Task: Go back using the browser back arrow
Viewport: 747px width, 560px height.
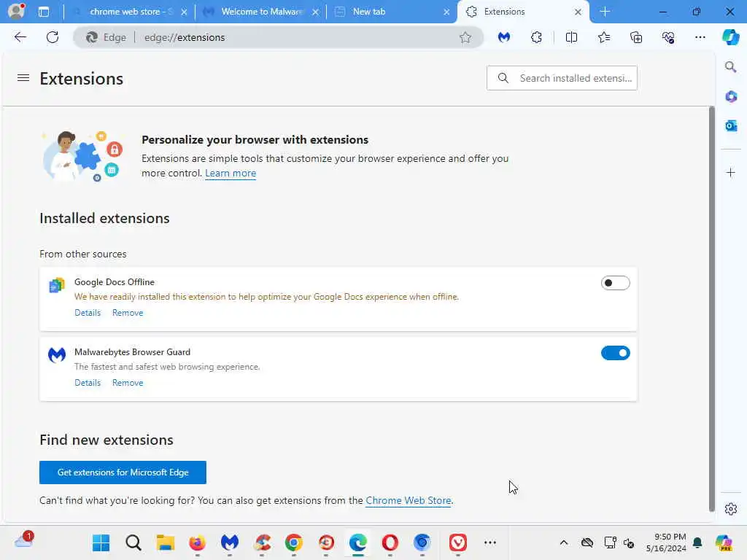Action: (x=20, y=37)
